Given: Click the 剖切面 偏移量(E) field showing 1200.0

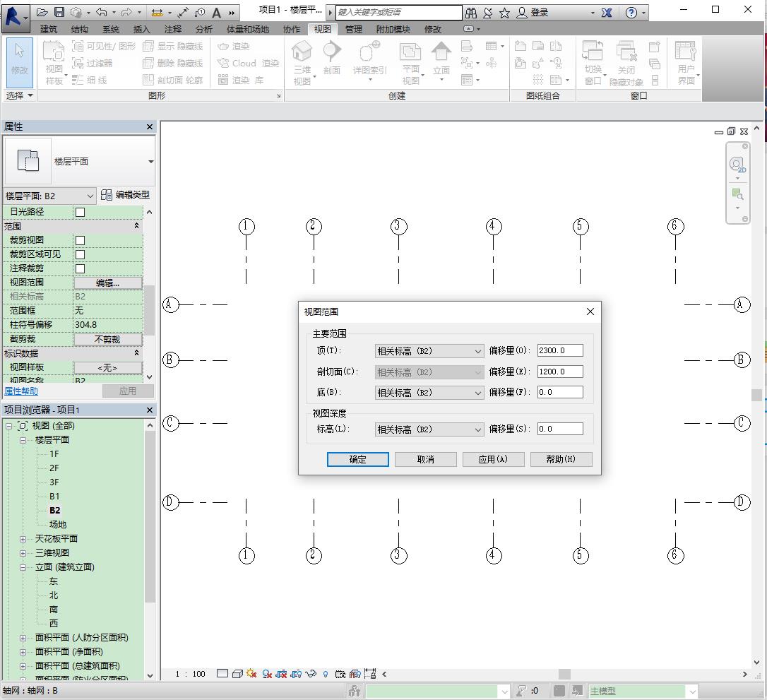Looking at the screenshot, I should (560, 372).
